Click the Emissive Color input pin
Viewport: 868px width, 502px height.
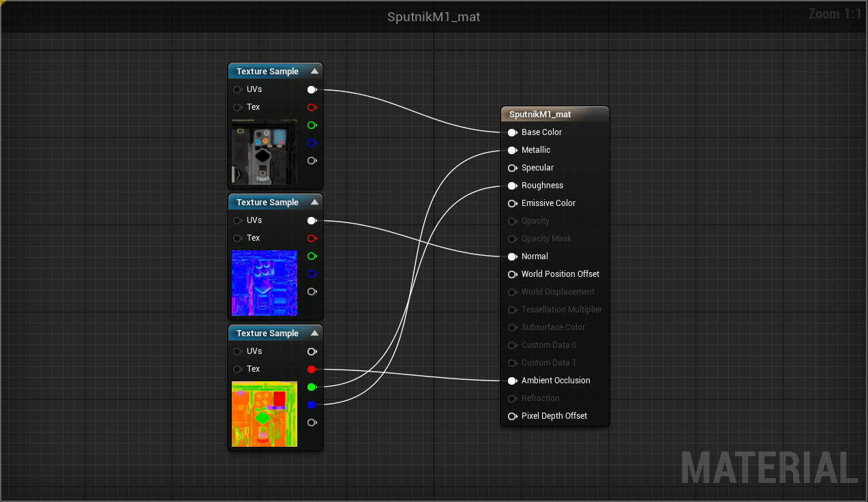point(512,203)
